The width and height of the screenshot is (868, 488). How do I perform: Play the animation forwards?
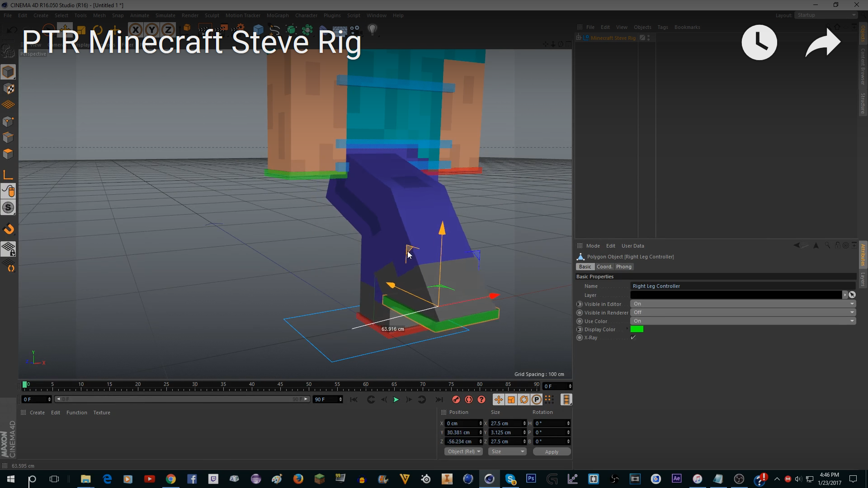click(x=396, y=399)
